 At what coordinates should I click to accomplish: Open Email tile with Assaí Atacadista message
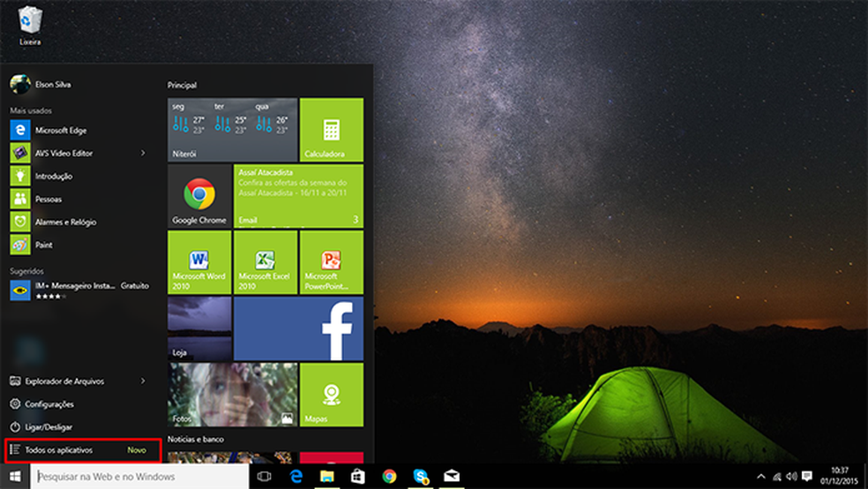(298, 196)
